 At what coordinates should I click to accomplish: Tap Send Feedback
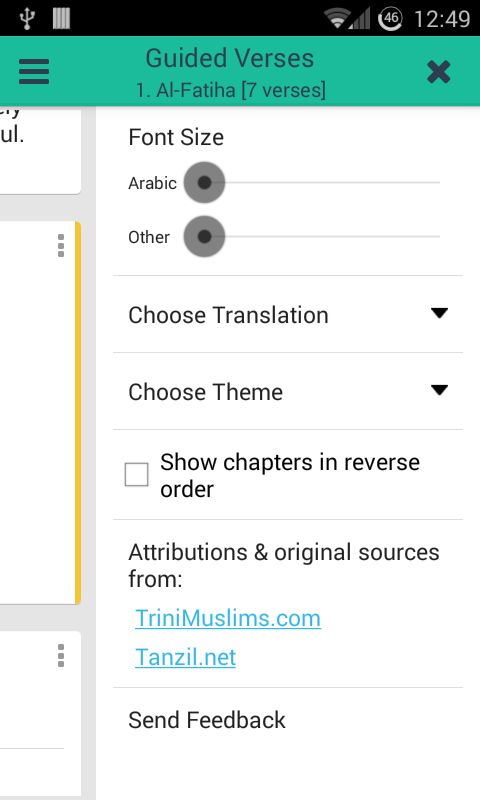[207, 720]
